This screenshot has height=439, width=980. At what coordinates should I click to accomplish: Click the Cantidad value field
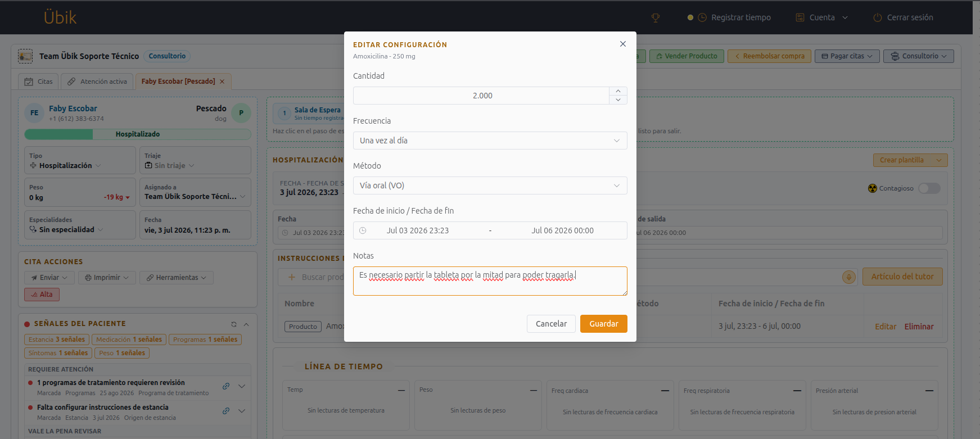481,96
